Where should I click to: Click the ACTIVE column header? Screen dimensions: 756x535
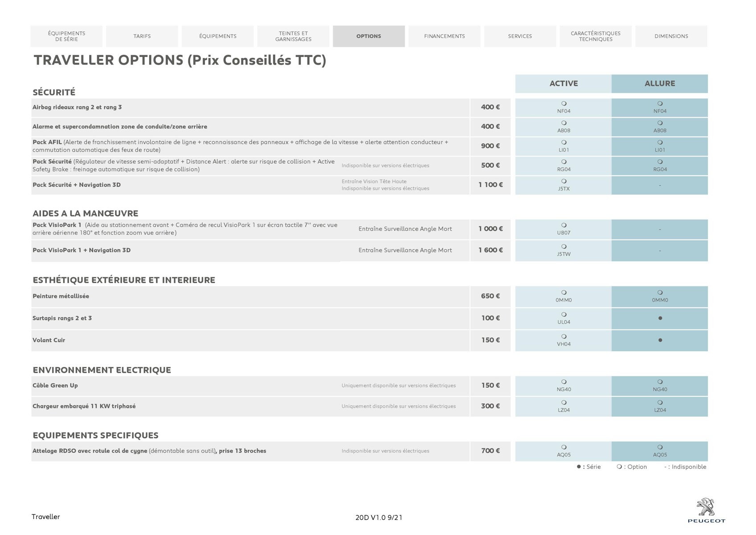click(x=564, y=84)
